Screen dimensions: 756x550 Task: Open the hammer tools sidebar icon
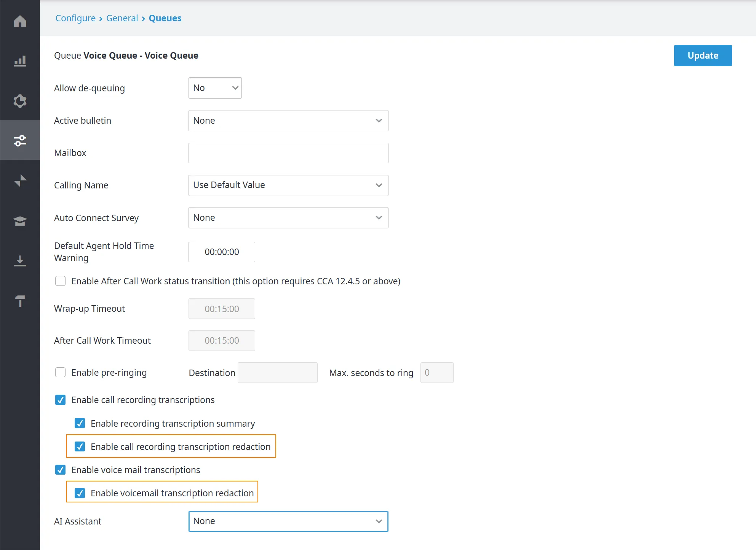click(x=20, y=301)
